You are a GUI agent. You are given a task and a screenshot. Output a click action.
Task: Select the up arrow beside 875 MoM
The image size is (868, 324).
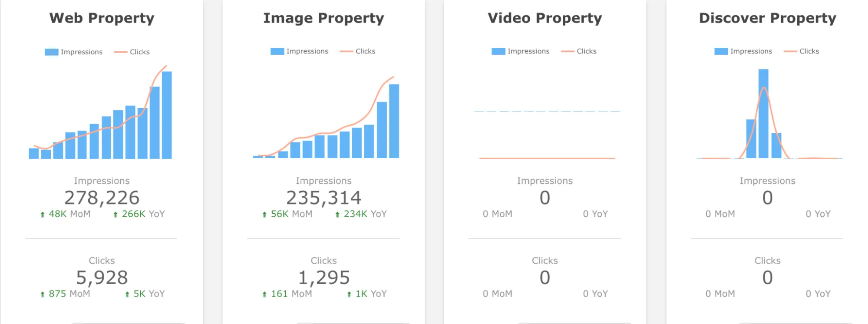[x=43, y=294]
